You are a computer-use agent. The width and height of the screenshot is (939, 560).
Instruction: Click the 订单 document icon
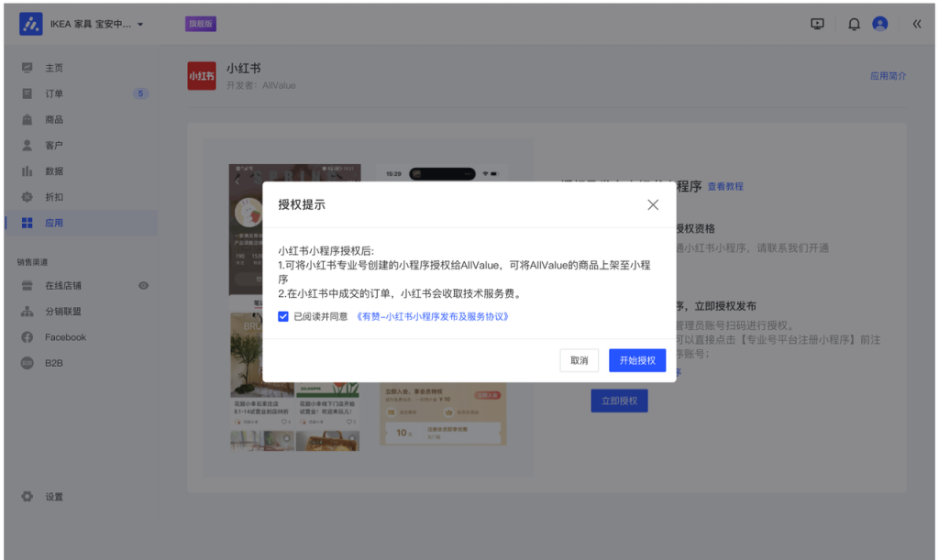(27, 93)
